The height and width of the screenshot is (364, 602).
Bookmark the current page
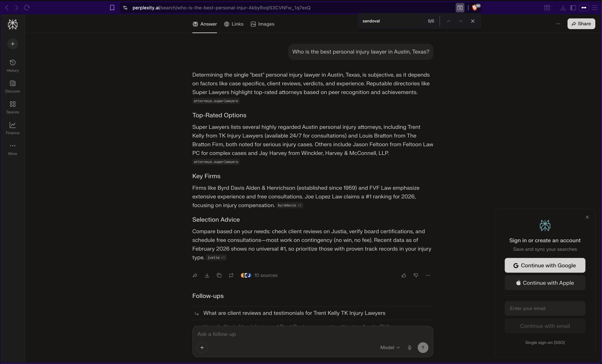point(112,8)
